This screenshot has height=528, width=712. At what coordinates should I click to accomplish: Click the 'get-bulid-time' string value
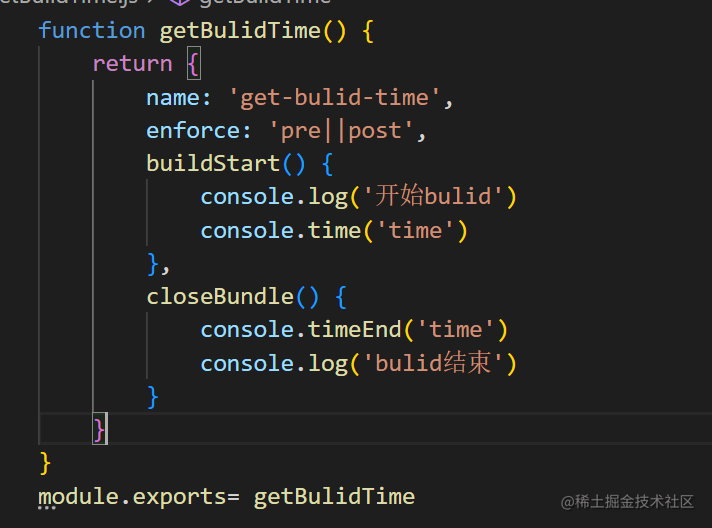[x=335, y=98]
